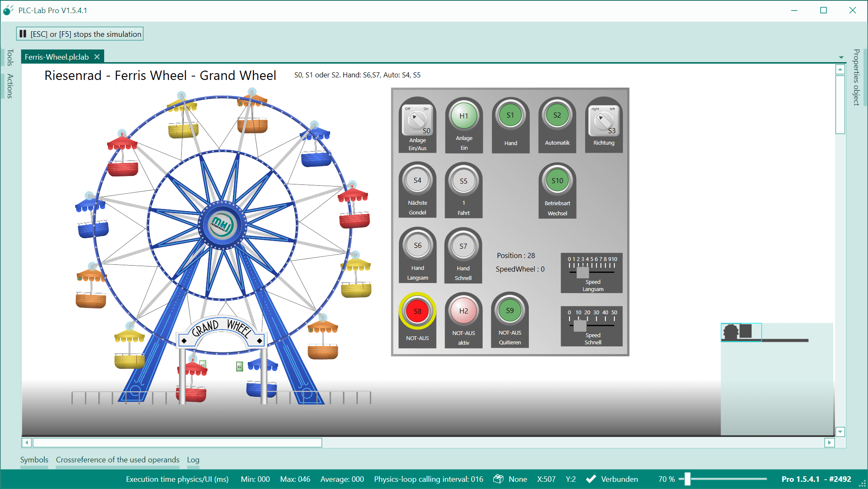The width and height of the screenshot is (868, 489).
Task: Push the S4 Nächste Gondel button
Action: (417, 180)
